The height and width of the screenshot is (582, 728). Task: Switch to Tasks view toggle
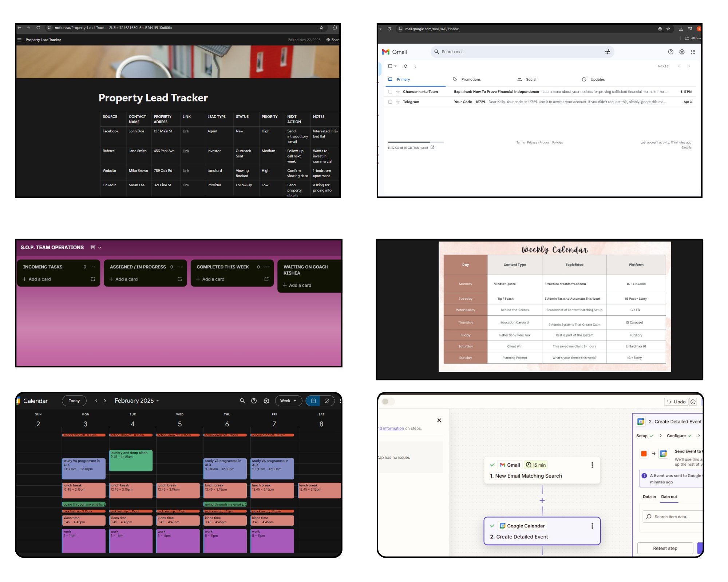pos(327,400)
